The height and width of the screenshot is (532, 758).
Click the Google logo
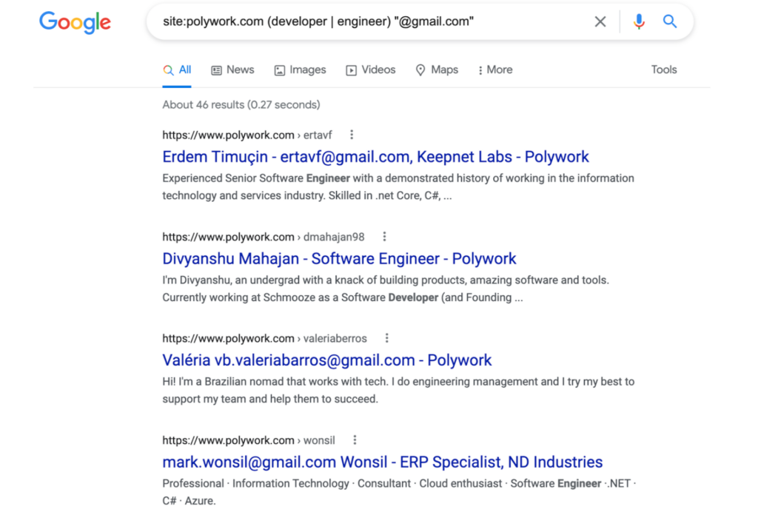click(75, 22)
